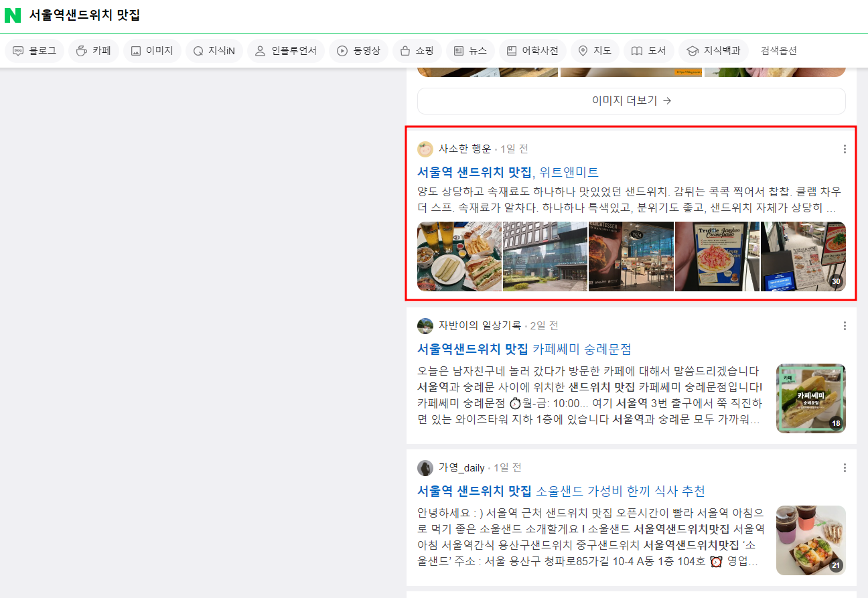868x598 pixels.
Task: Open more options for 가영_daily post
Action: [x=845, y=467]
